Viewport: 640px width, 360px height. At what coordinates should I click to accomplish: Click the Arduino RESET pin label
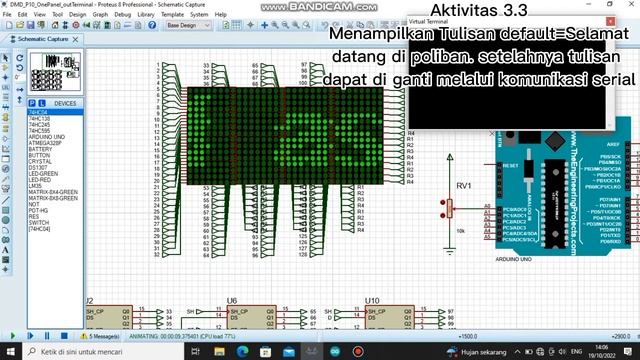point(511,166)
